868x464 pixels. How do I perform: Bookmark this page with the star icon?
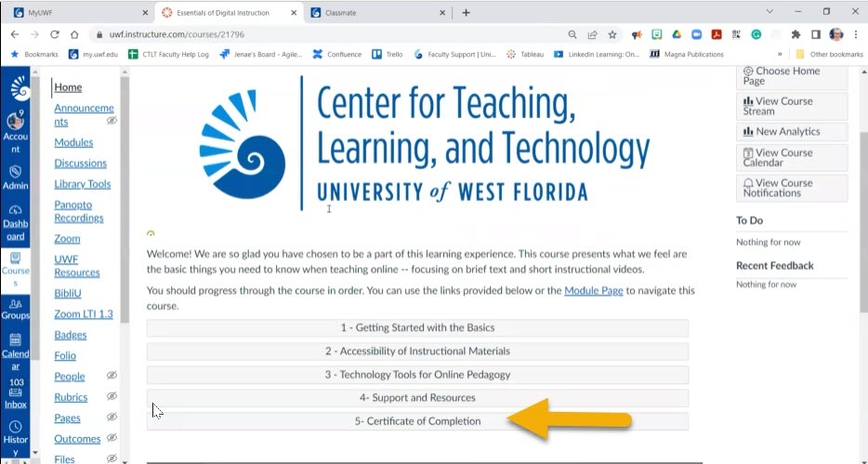[x=612, y=34]
